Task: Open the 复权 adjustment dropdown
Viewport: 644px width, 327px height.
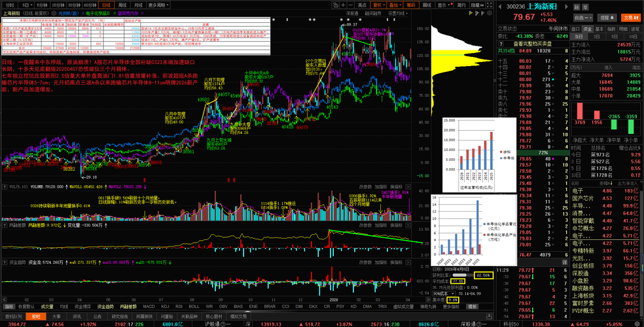Action: click(378, 5)
